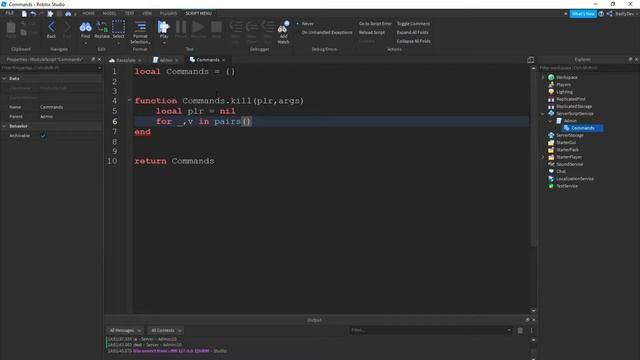This screenshot has height=360, width=640.
Task: Click the help question mark icon
Action: (601, 14)
